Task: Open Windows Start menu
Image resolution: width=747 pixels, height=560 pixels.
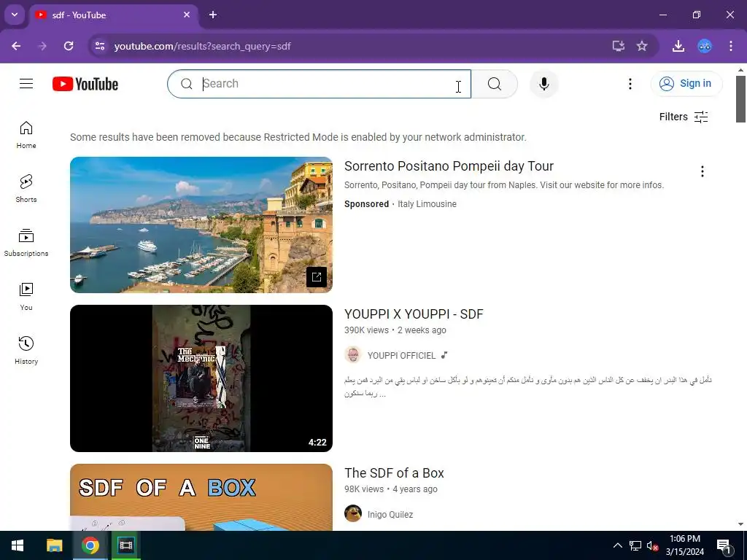Action: point(18,545)
